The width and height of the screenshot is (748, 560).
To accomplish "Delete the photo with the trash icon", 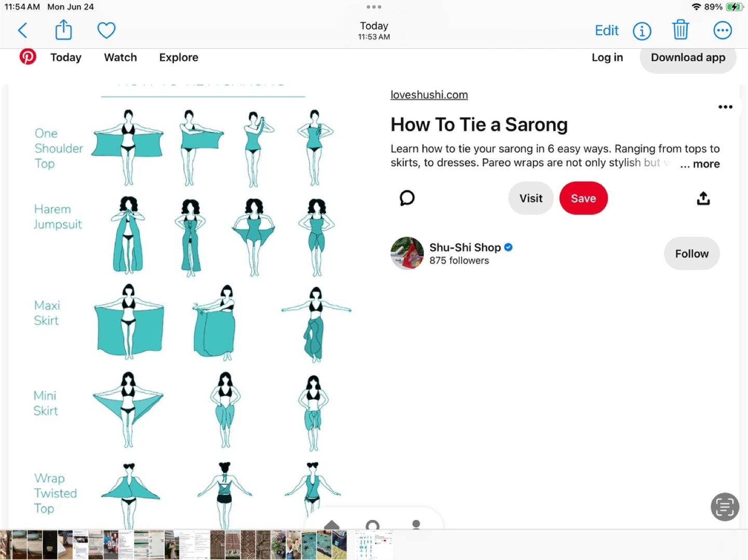I will (680, 30).
